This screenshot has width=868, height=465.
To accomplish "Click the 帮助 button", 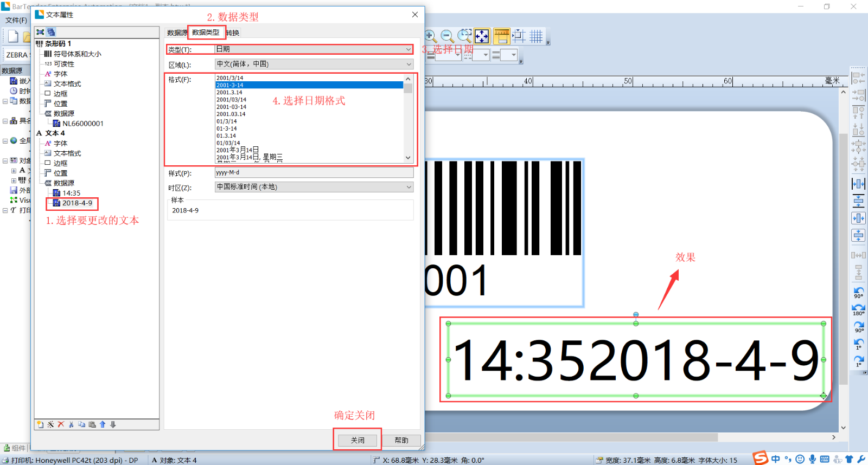I will click(401, 440).
